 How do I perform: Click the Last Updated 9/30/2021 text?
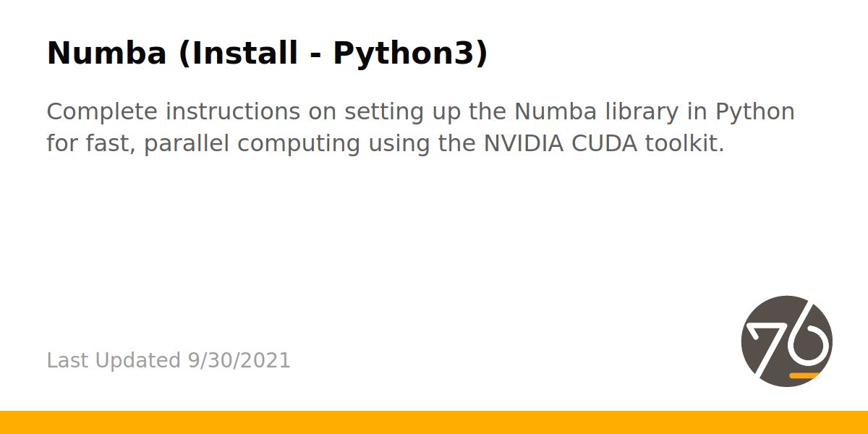pos(169,360)
